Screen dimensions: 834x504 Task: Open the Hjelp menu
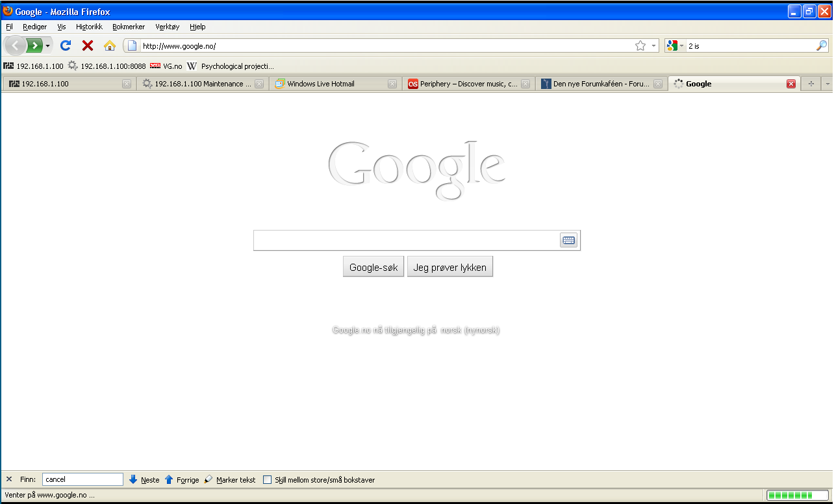point(197,27)
